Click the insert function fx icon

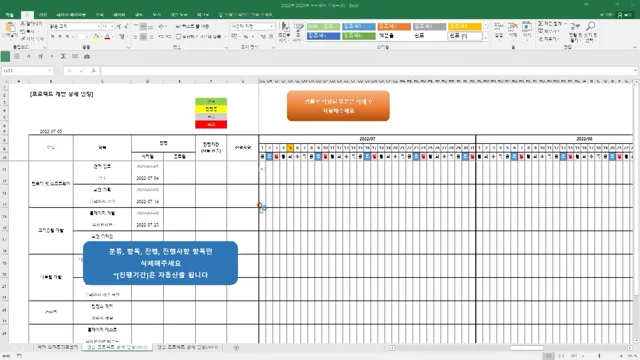[x=93, y=71]
